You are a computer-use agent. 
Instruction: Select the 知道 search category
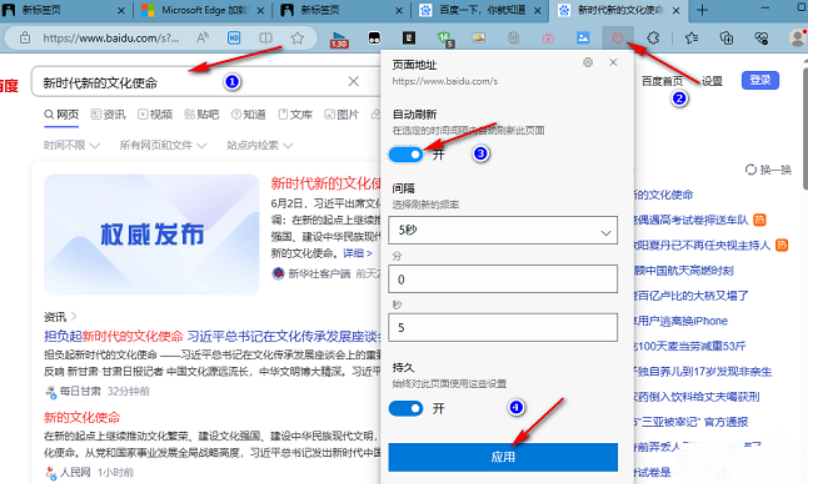248,114
